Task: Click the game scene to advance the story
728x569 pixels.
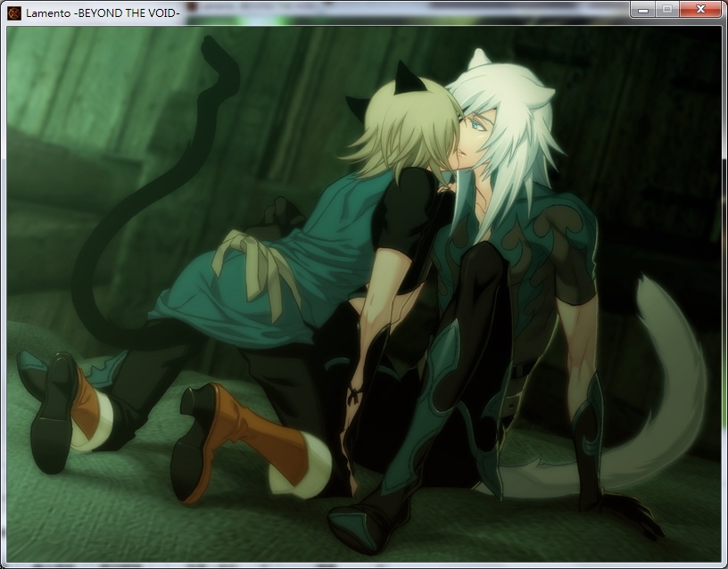Action: 364,294
